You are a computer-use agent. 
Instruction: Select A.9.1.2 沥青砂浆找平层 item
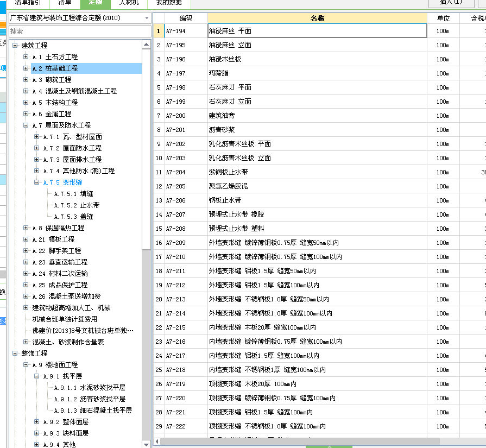[x=90, y=399]
